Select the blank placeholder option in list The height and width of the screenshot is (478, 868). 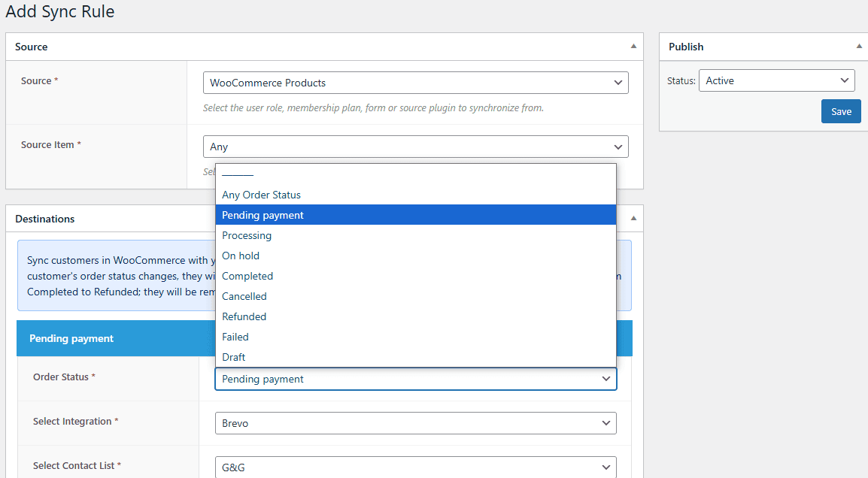(415, 174)
